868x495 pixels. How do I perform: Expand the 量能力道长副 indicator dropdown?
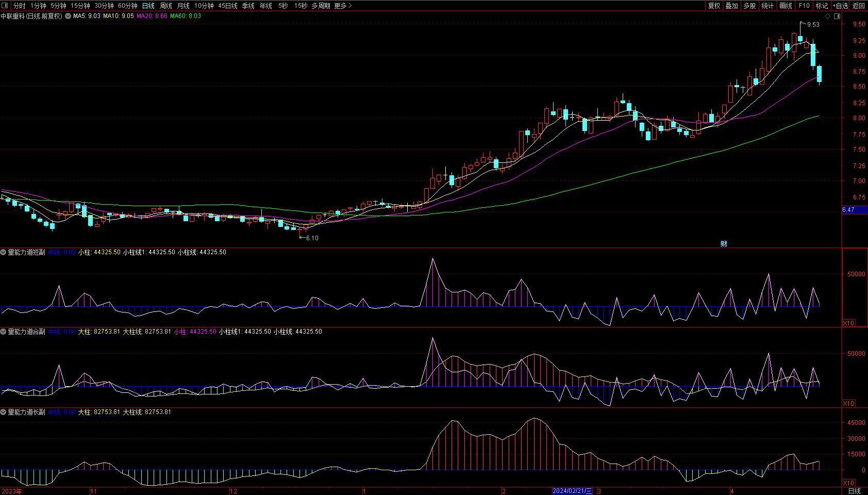3,412
